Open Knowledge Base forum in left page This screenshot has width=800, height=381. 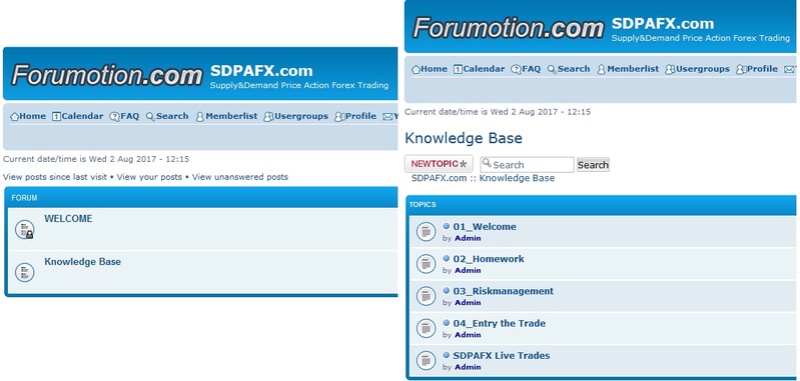[x=83, y=262]
